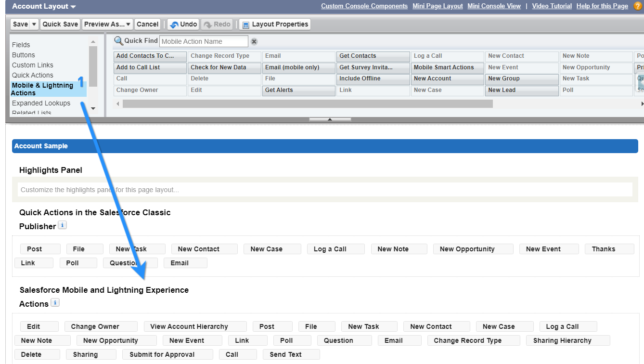
Task: Click the Cancel button
Action: pos(147,24)
